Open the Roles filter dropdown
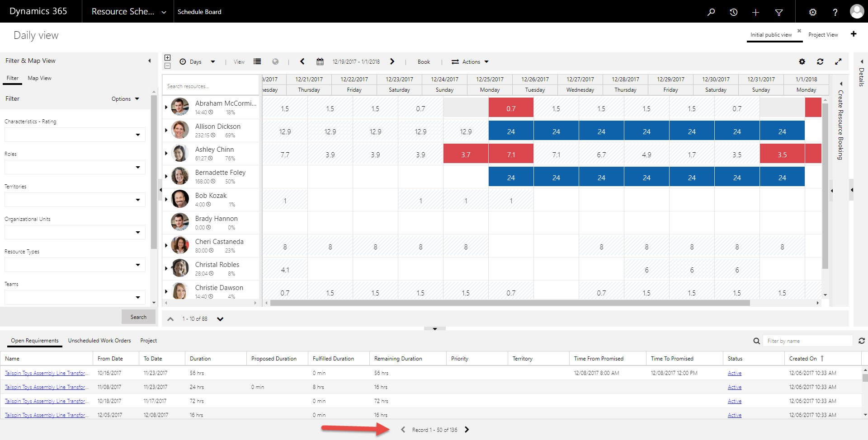 click(x=137, y=167)
